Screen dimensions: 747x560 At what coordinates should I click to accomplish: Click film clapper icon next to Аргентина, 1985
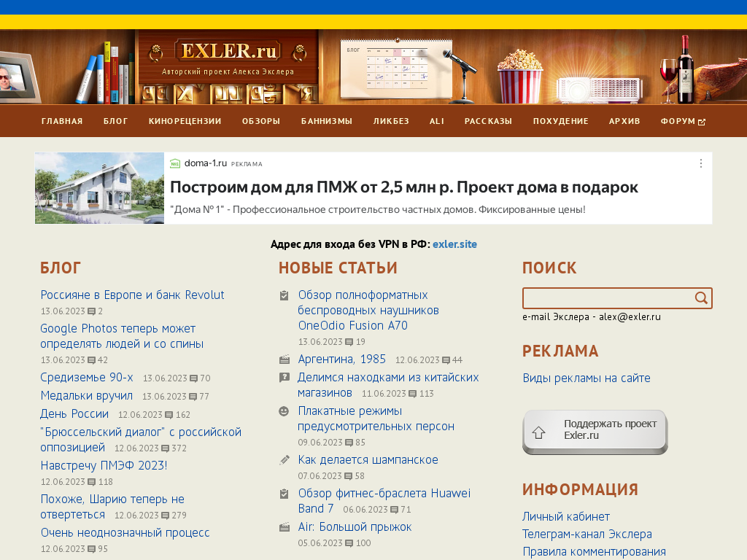(285, 359)
